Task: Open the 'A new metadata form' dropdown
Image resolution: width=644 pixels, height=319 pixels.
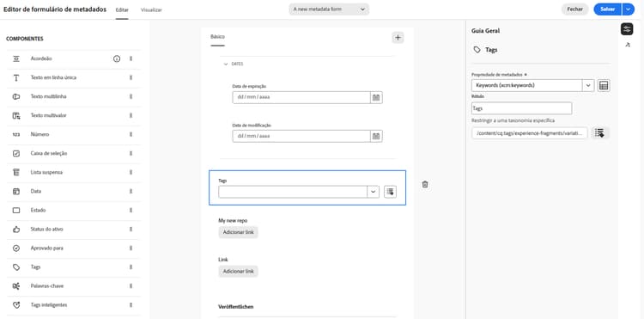Action: coord(329,9)
